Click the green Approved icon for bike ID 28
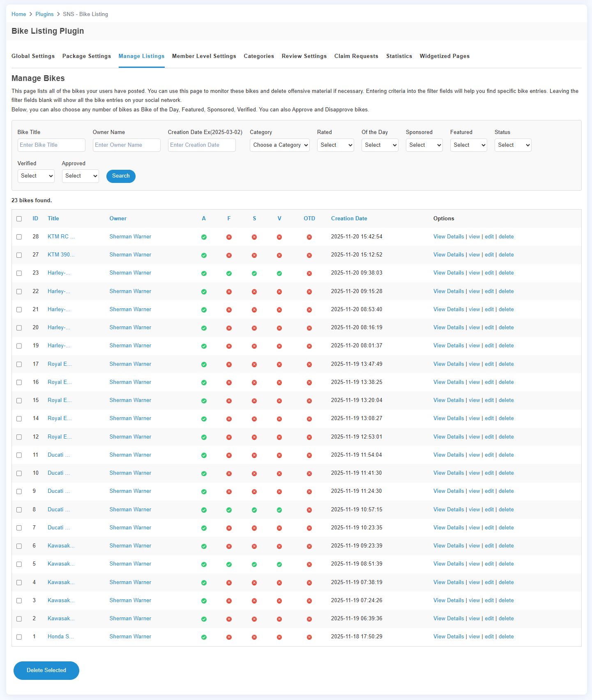This screenshot has height=700, width=592. (x=204, y=237)
